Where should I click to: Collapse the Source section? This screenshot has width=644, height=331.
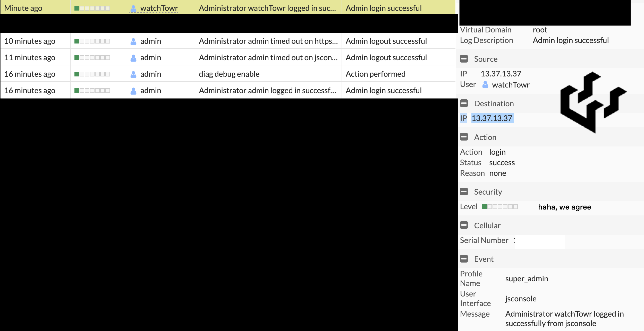point(464,59)
